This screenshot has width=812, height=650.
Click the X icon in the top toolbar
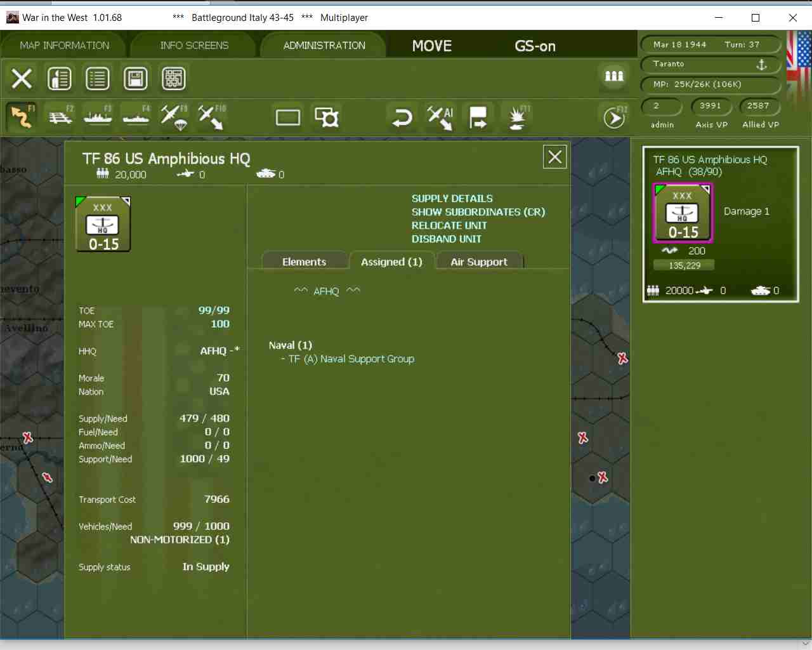click(22, 79)
